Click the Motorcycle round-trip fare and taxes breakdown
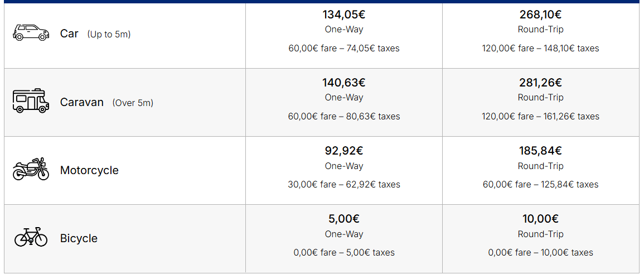Viewport: 644px width, 279px height. (x=540, y=185)
